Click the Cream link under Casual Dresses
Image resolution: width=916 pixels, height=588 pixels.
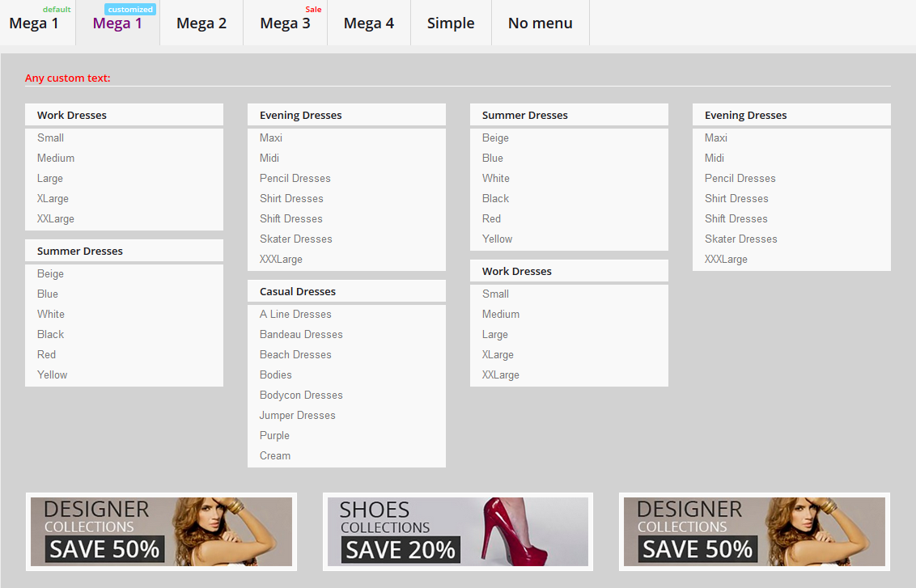(275, 456)
